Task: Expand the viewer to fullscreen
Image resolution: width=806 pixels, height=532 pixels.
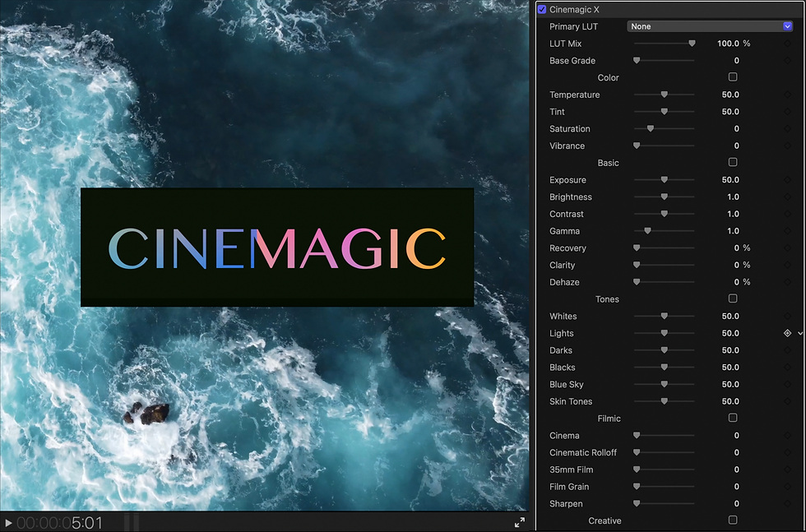Action: [521, 521]
